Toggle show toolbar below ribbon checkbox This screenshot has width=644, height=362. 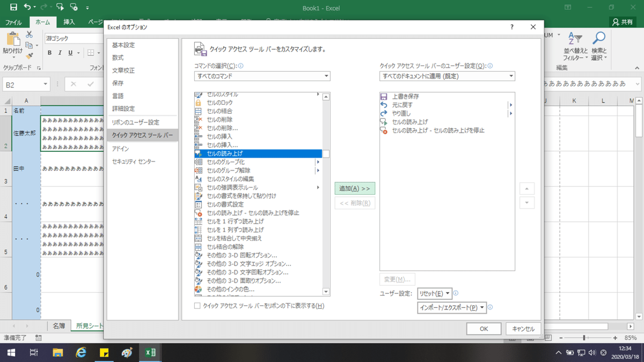(x=197, y=306)
